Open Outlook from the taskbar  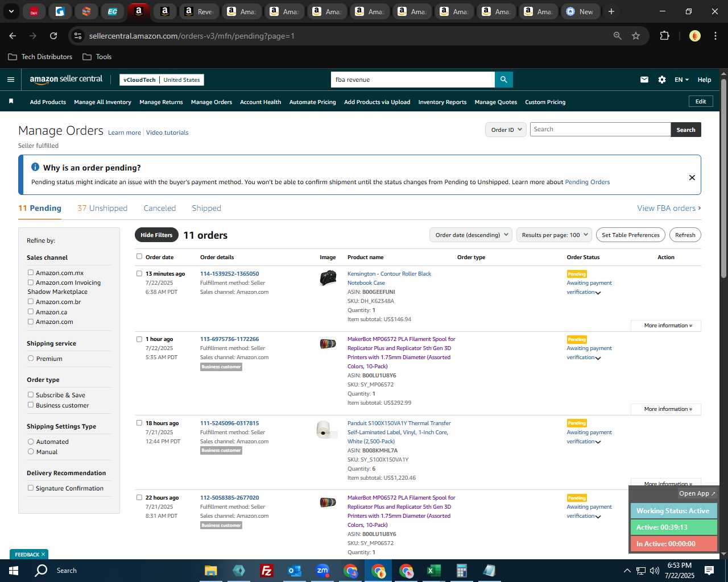point(294,571)
